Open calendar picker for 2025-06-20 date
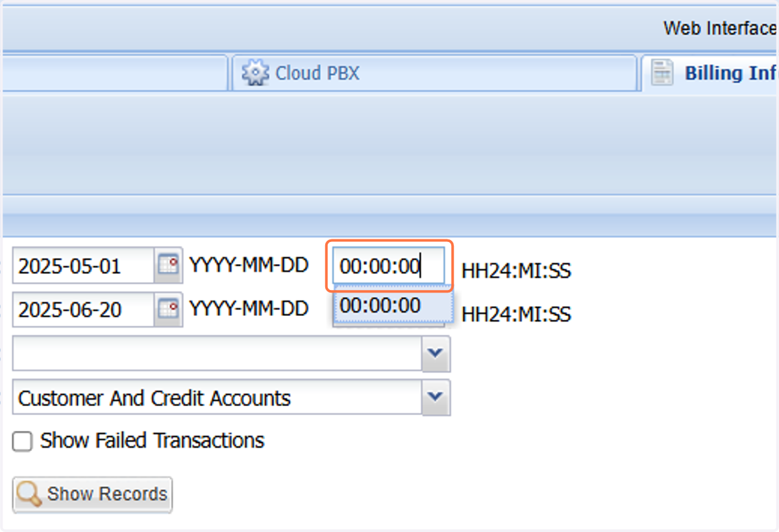Viewport: 779px width, 532px height. coord(169,309)
